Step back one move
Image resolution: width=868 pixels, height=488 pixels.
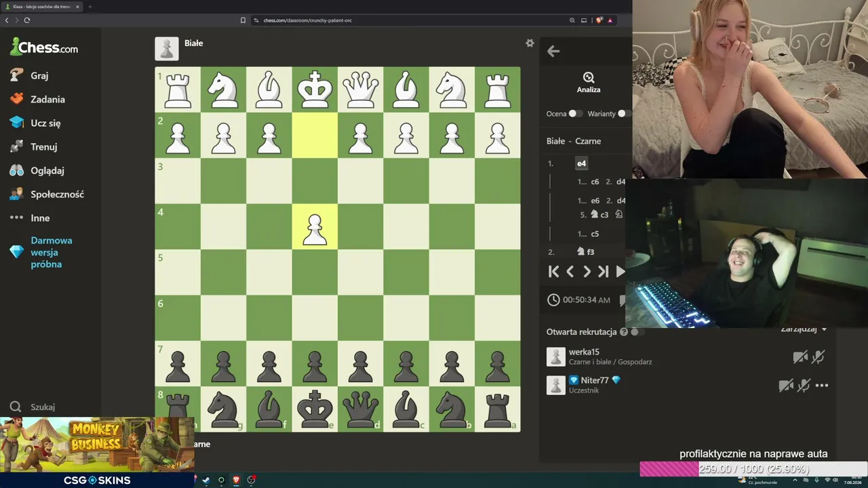[570, 272]
